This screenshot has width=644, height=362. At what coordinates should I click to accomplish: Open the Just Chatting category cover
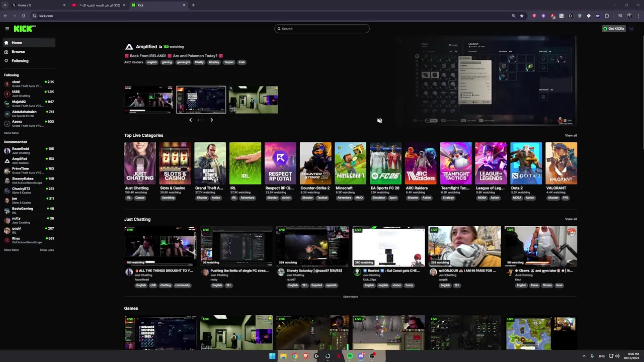coord(140,163)
